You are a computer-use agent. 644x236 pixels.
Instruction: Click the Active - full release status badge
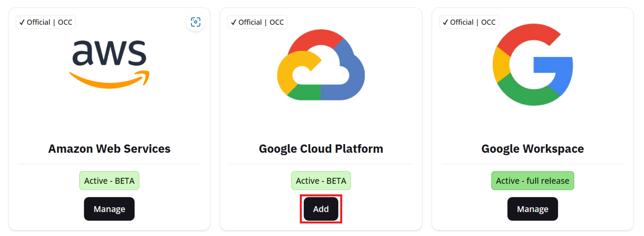tap(533, 181)
